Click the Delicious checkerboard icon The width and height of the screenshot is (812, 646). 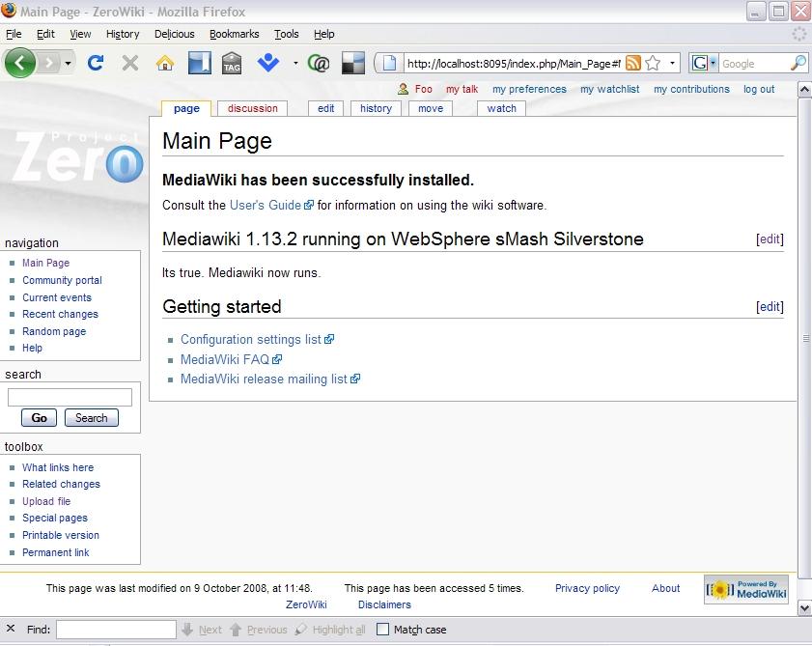tap(353, 63)
